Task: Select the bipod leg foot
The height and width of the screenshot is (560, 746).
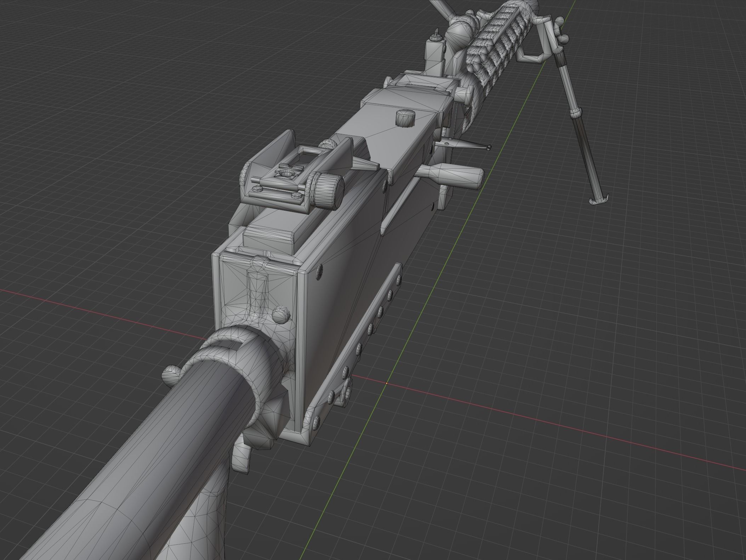Action: [x=598, y=200]
